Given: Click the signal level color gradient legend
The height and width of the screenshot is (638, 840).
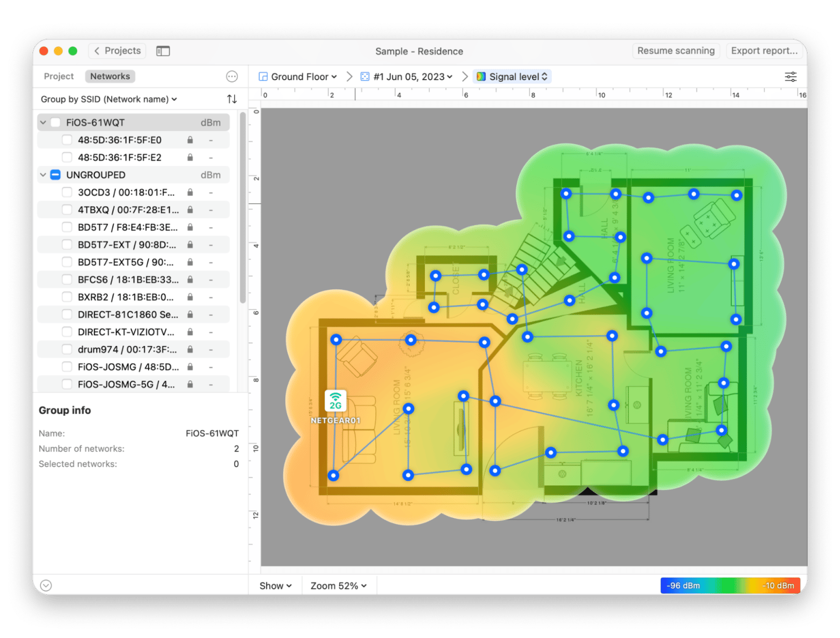Looking at the screenshot, I should pos(730,585).
